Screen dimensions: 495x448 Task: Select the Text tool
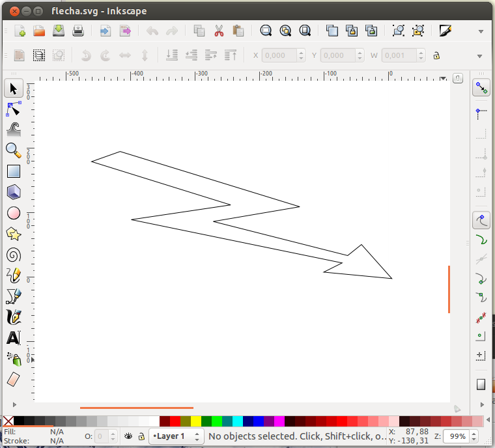click(13, 338)
